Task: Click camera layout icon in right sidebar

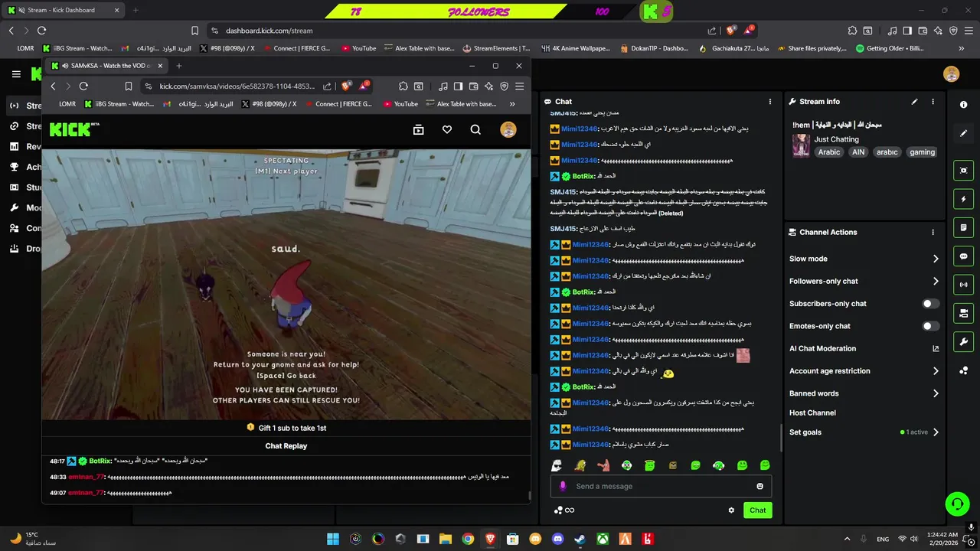Action: tap(963, 313)
